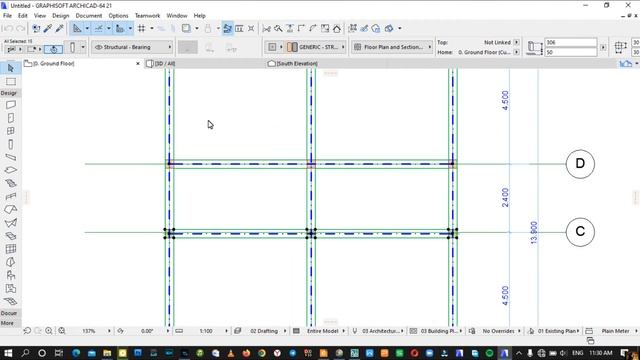The image size is (640, 360).
Task: Expand the Top: Not Linked dropdown arrow
Action: 516,42
